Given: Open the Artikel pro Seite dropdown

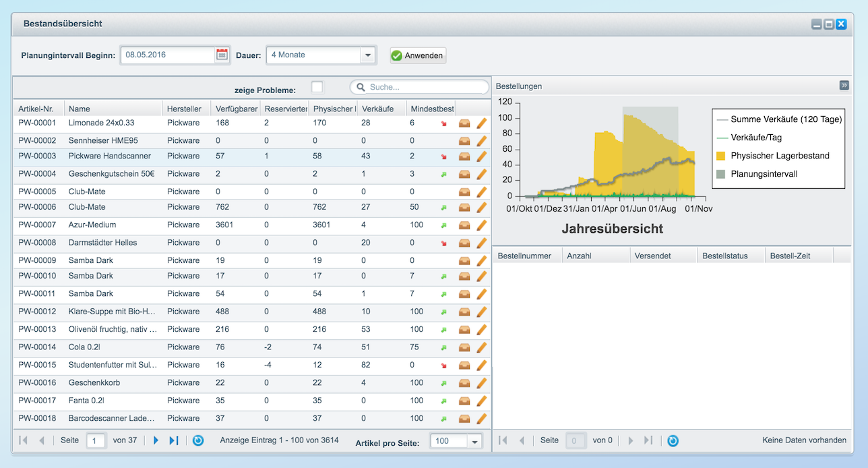Looking at the screenshot, I should click(475, 441).
